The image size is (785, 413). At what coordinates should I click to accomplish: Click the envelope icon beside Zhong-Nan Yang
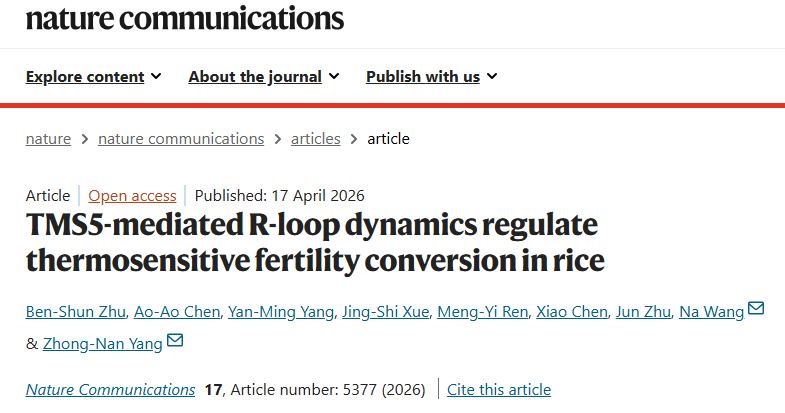(175, 340)
